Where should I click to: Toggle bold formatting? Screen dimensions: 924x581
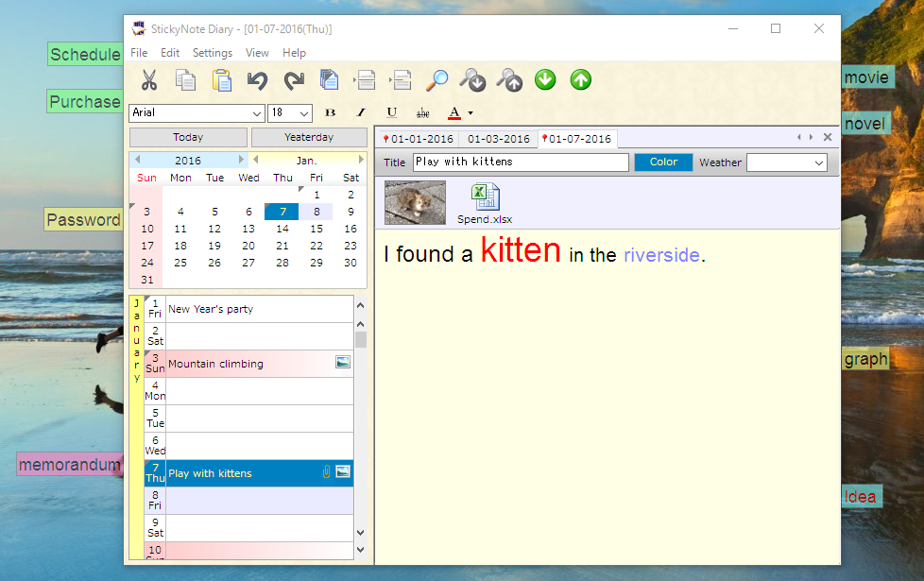(x=330, y=112)
